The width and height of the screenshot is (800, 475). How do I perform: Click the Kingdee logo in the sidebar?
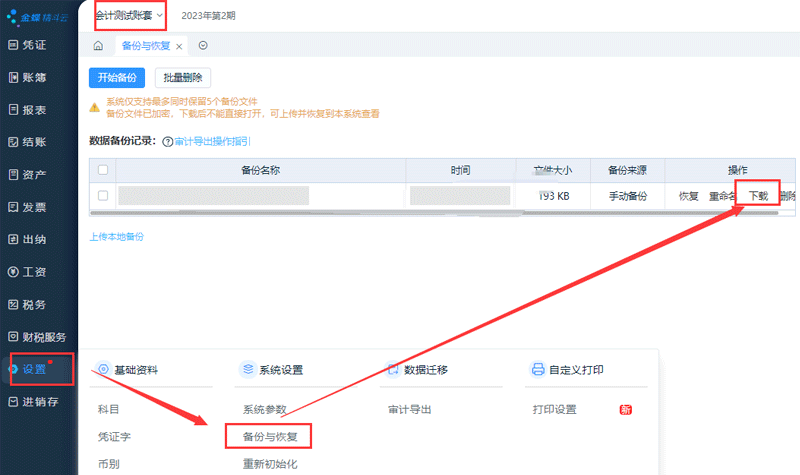pos(37,17)
